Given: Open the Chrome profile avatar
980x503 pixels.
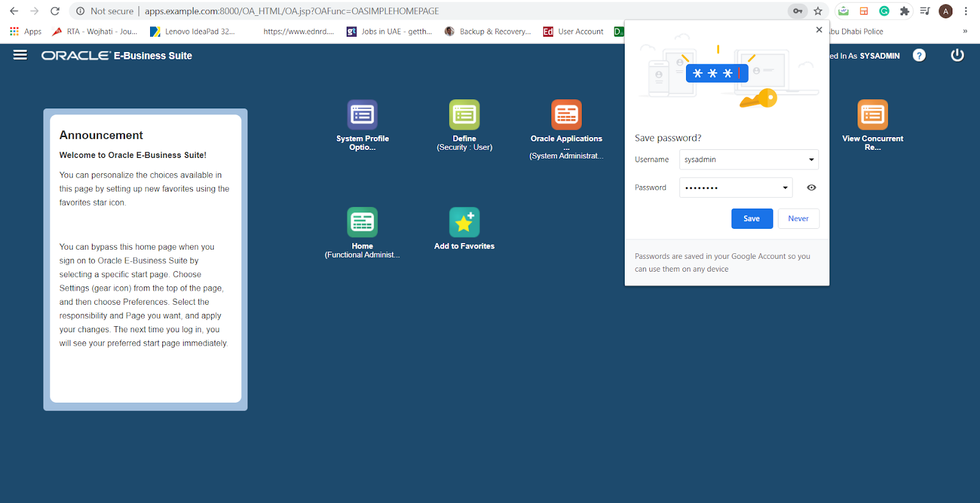Looking at the screenshot, I should click(946, 11).
